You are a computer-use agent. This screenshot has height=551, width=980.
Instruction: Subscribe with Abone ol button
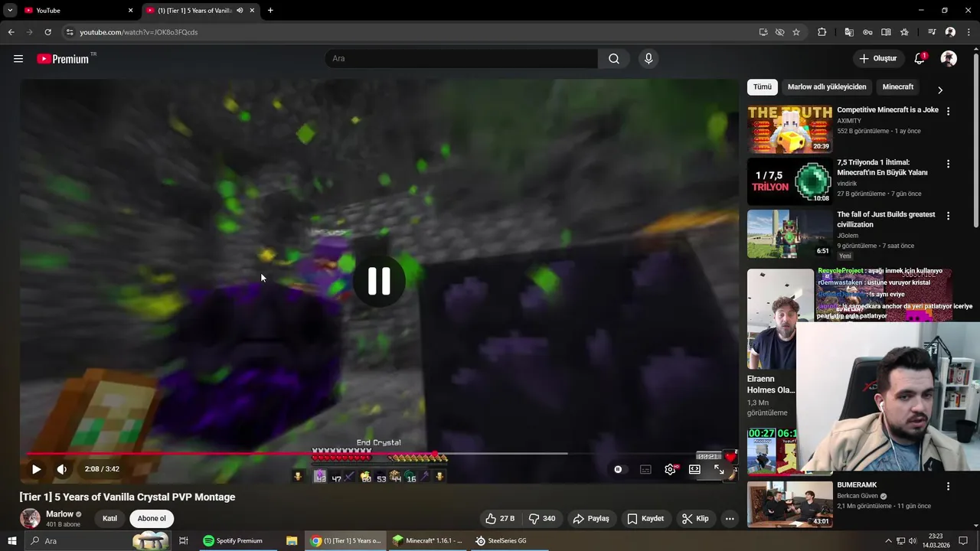(152, 519)
